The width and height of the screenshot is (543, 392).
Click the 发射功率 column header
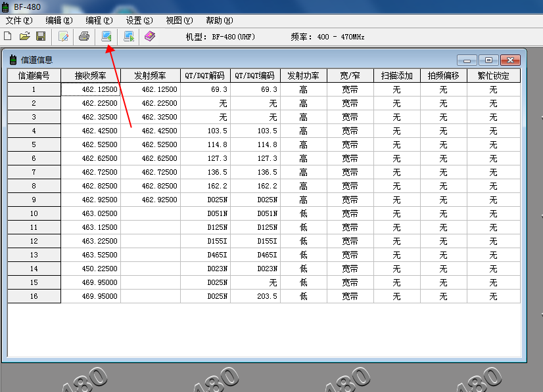click(x=303, y=76)
